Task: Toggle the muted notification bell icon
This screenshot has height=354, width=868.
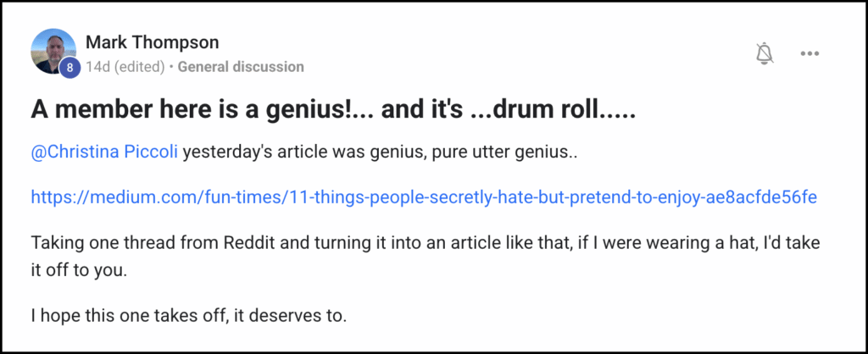Action: [x=765, y=53]
